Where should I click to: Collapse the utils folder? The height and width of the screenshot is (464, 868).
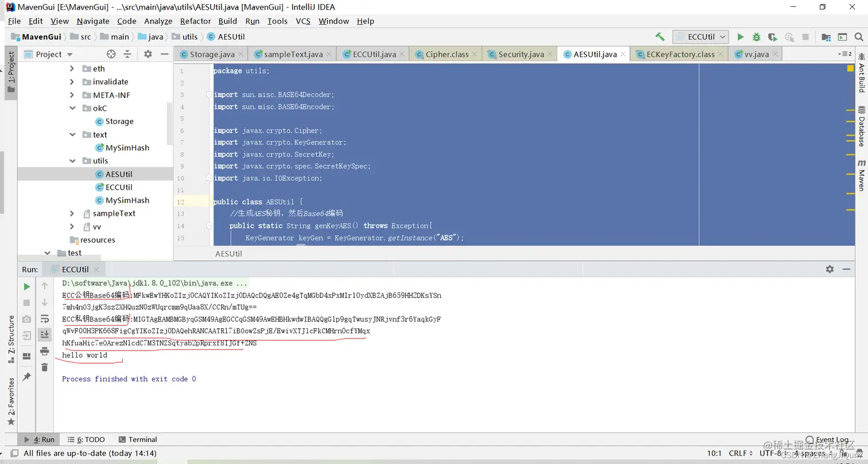tap(72, 161)
